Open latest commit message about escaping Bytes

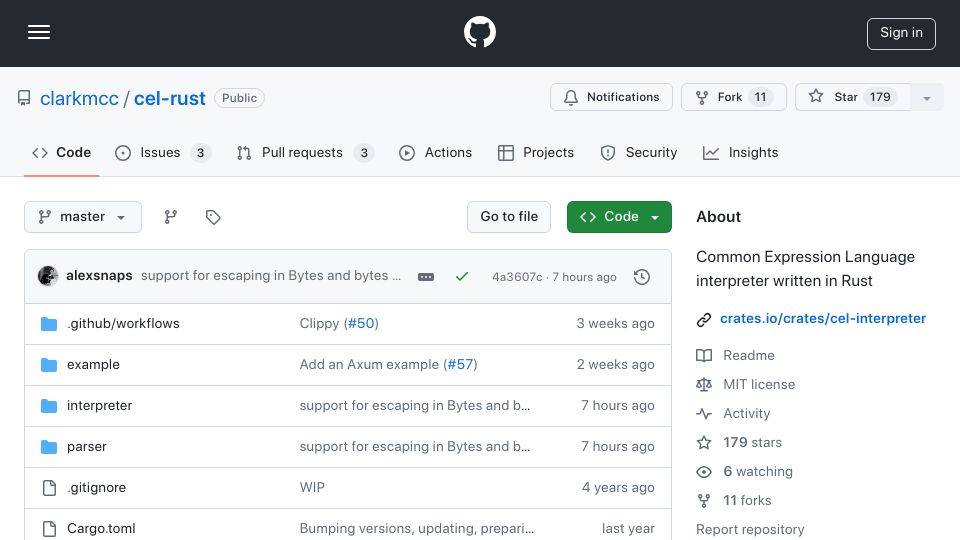(271, 276)
